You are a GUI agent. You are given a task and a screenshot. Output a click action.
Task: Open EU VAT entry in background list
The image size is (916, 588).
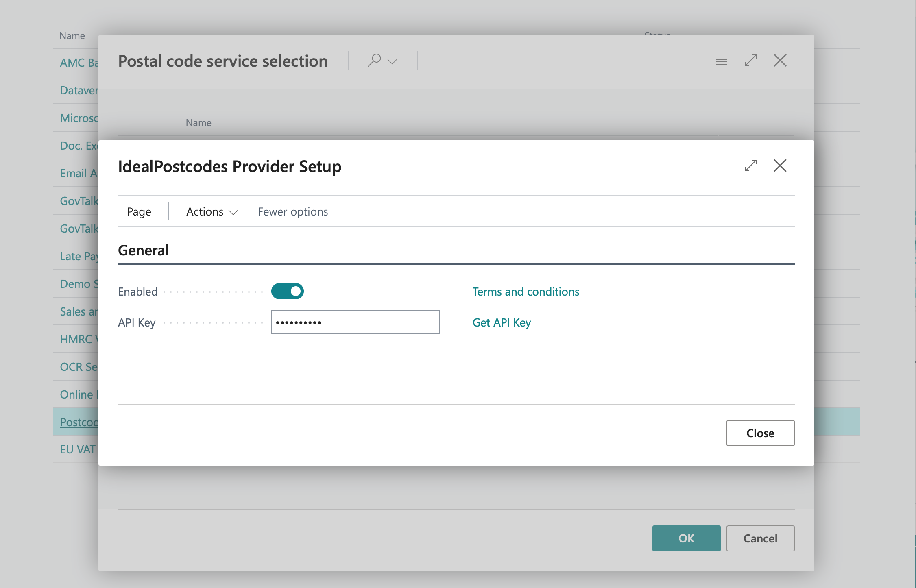(x=78, y=449)
